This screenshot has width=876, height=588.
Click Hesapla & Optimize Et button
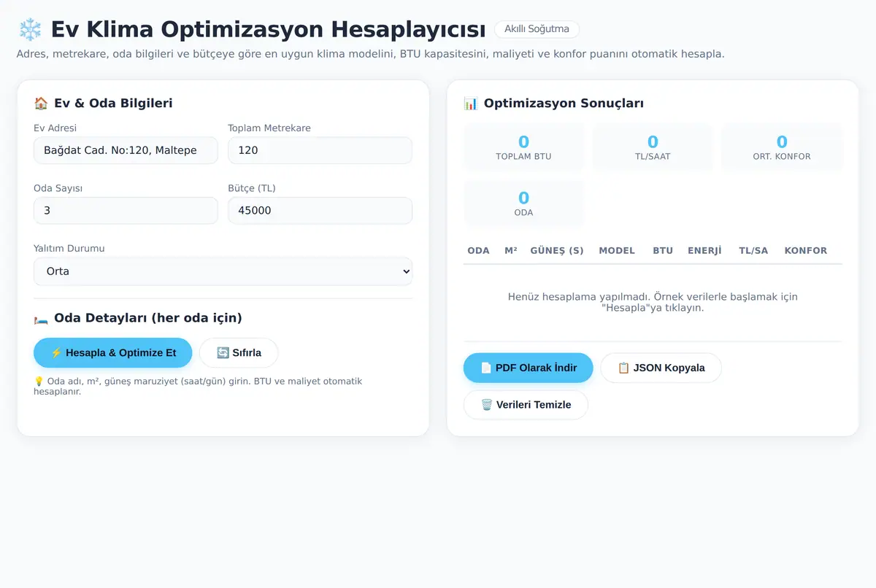coord(112,352)
